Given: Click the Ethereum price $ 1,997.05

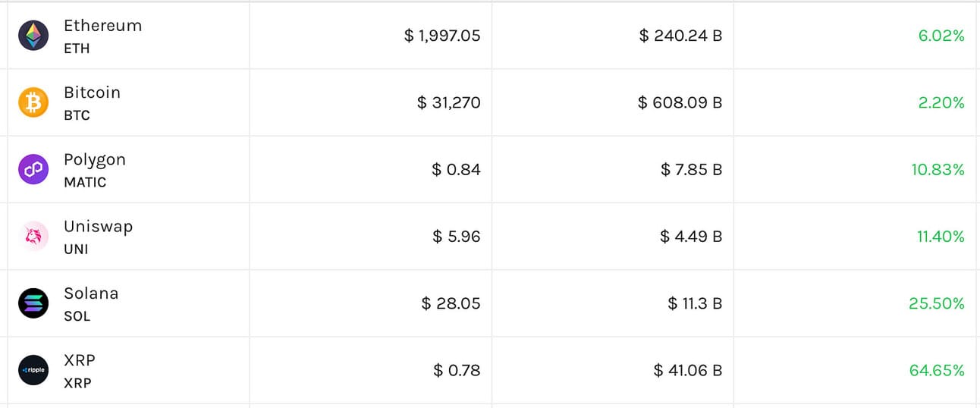Looking at the screenshot, I should coord(442,36).
